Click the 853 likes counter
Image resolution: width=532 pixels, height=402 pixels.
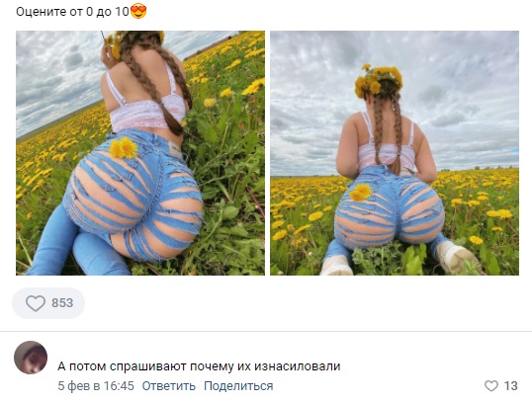pyautogui.click(x=62, y=303)
